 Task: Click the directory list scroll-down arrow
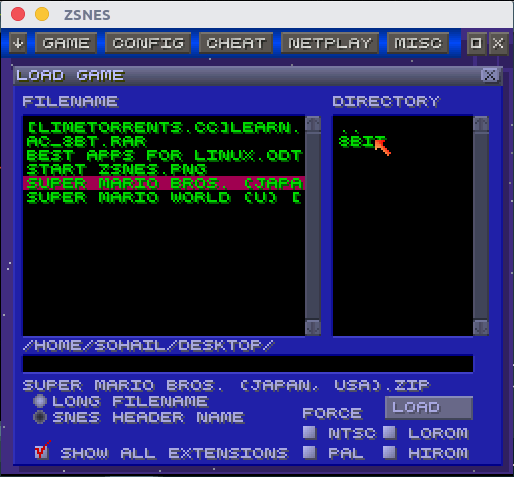point(481,327)
